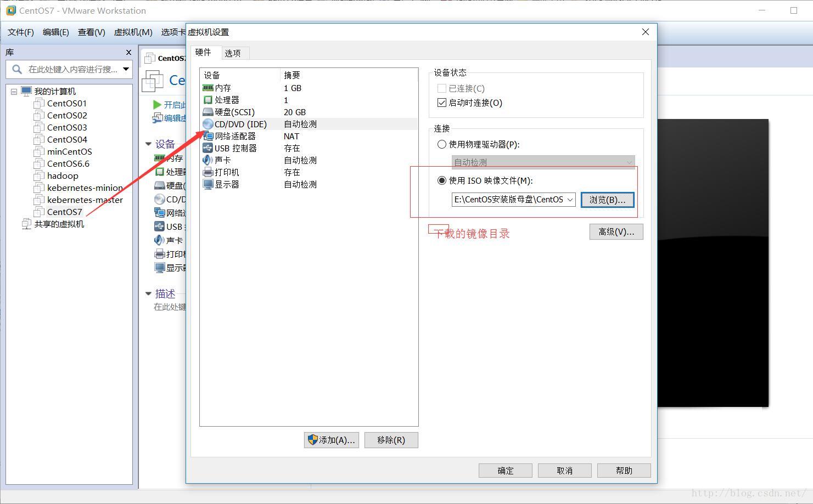Click the OK (确定) button
Image resolution: width=813 pixels, height=504 pixels.
click(x=506, y=471)
